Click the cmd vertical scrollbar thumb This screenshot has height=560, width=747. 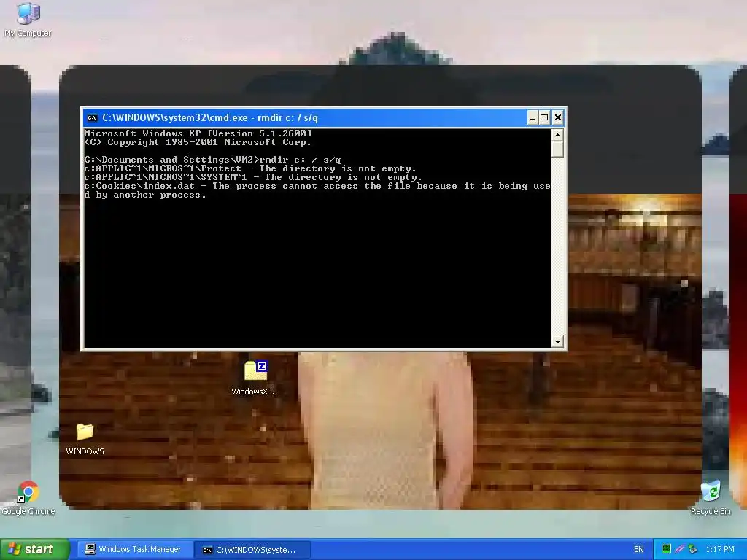click(x=557, y=149)
